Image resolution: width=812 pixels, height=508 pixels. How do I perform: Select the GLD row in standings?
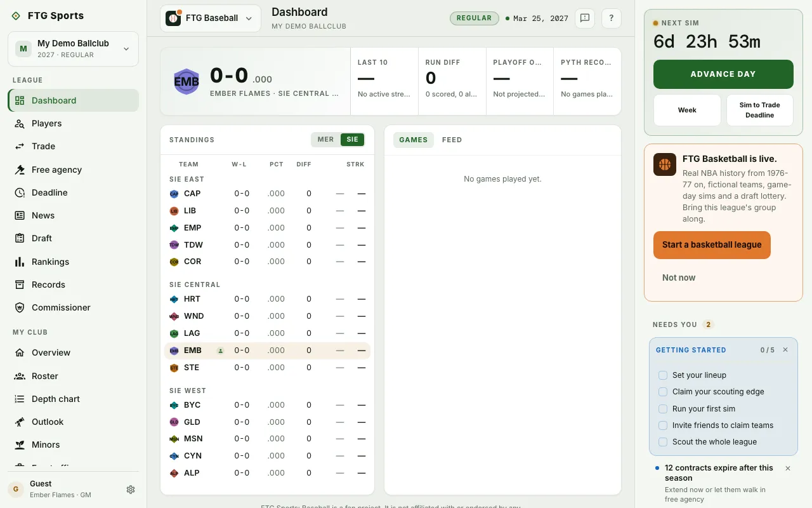click(x=267, y=422)
